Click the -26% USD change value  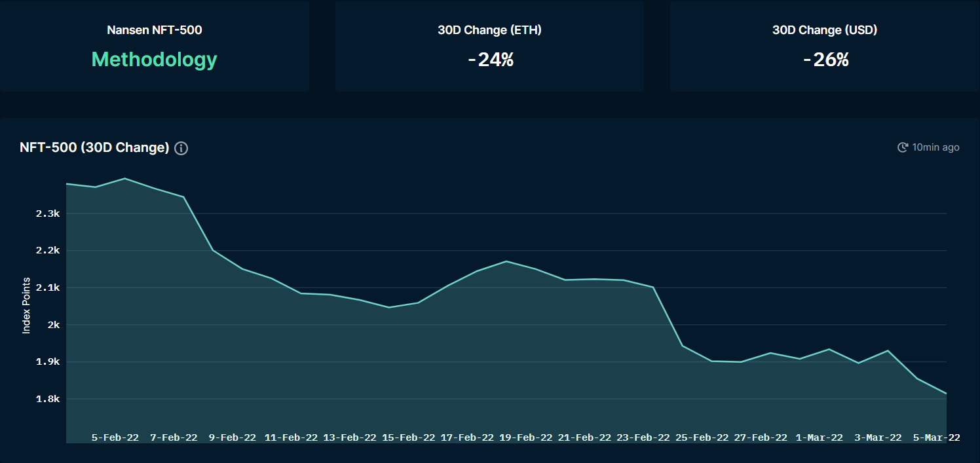pyautogui.click(x=825, y=60)
